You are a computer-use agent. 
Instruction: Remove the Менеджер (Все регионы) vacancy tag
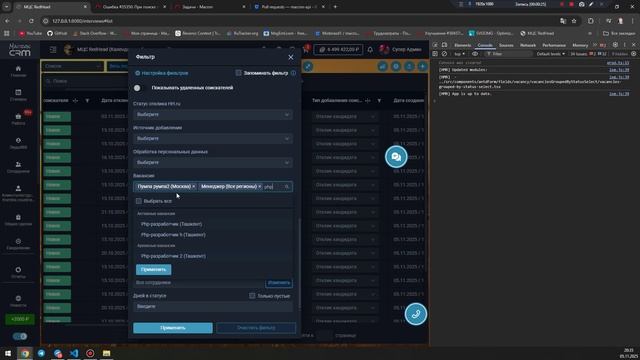point(260,187)
